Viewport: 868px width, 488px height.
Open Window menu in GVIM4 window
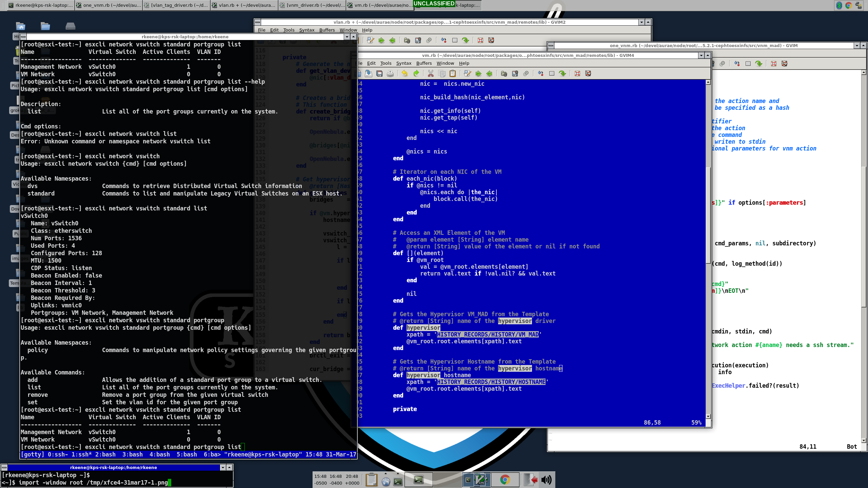coord(445,63)
